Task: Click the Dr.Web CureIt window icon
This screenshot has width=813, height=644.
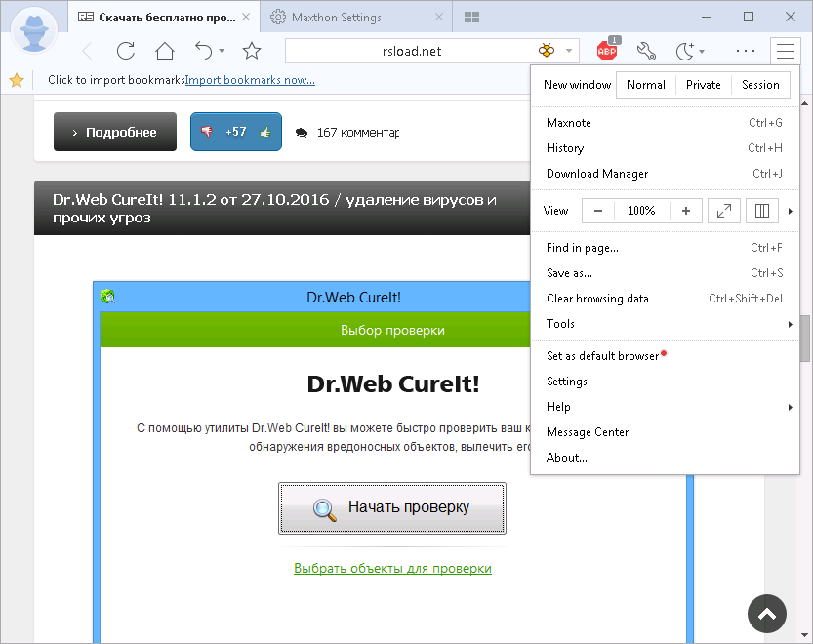Action: pos(107,297)
